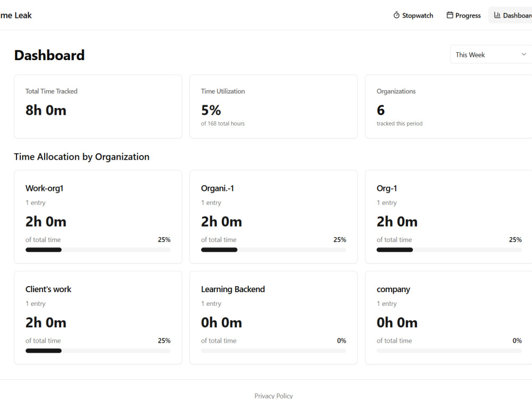
Task: Select the company card title
Action: [393, 289]
